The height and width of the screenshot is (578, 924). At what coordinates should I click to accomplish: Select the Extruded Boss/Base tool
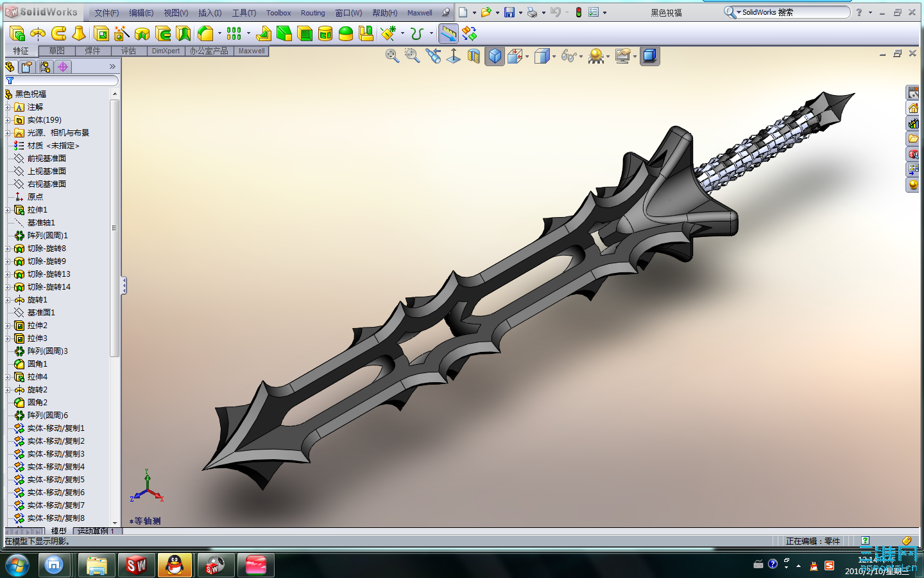[x=17, y=33]
